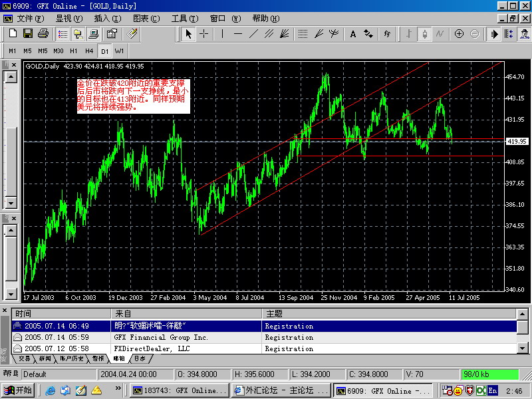Click the 外汇论坛 taskbar window button
This screenshot has height=399, width=532.
click(281, 390)
